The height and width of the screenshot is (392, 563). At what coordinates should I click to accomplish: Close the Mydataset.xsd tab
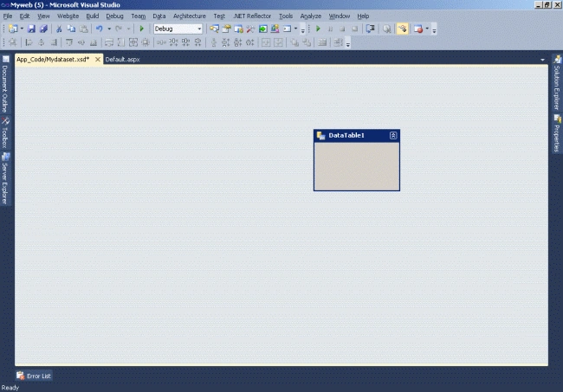click(98, 60)
